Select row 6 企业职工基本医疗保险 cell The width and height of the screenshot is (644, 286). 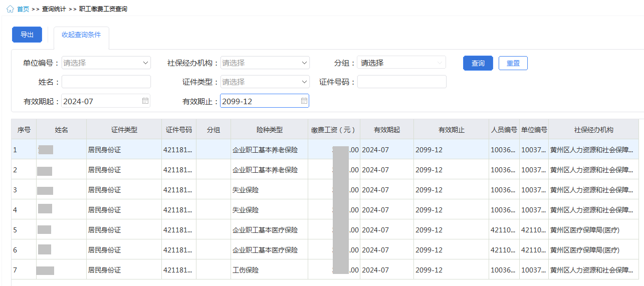coord(270,250)
